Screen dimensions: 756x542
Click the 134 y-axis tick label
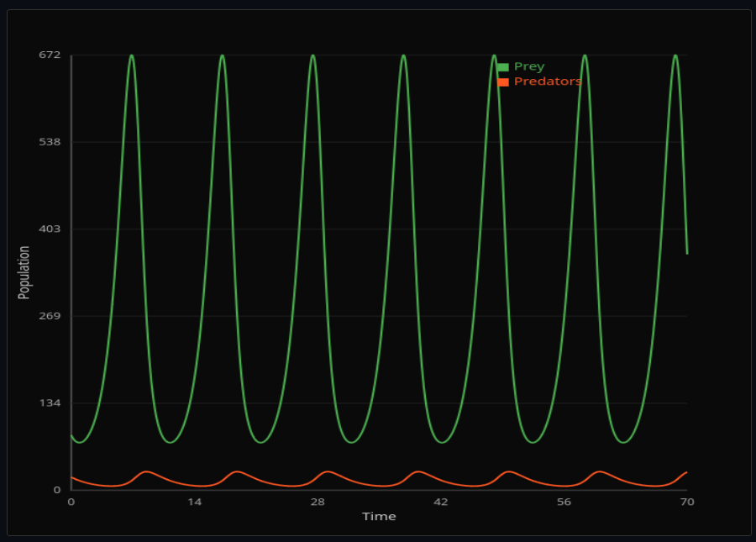coord(50,403)
